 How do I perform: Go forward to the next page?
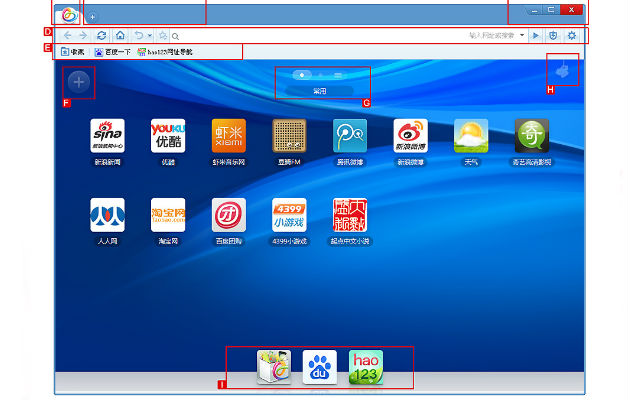83,36
